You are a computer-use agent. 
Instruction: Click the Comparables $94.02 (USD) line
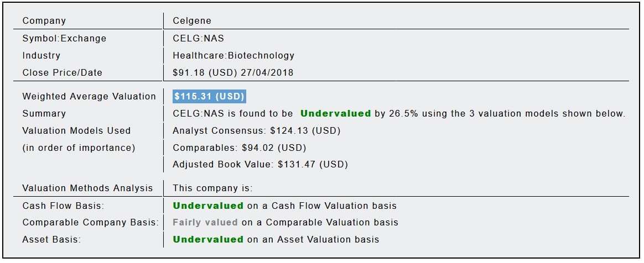pyautogui.click(x=239, y=148)
